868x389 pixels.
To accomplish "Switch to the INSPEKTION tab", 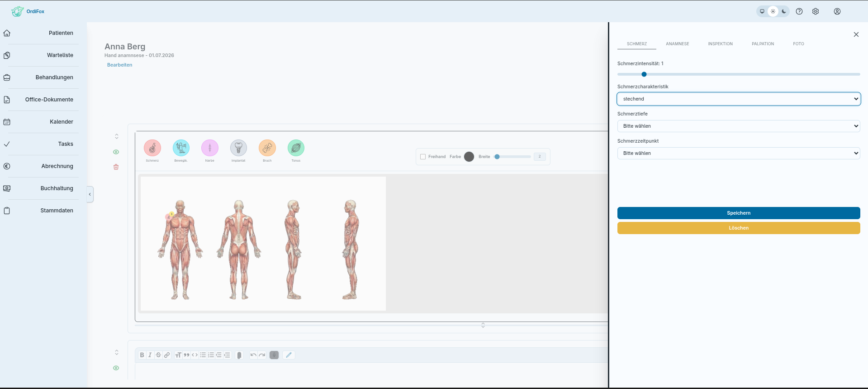I will coord(721,44).
